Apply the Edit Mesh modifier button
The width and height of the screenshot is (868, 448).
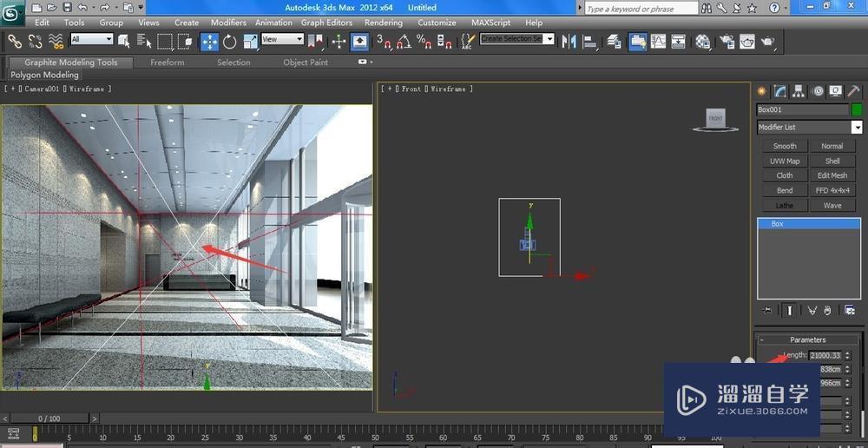click(x=832, y=175)
